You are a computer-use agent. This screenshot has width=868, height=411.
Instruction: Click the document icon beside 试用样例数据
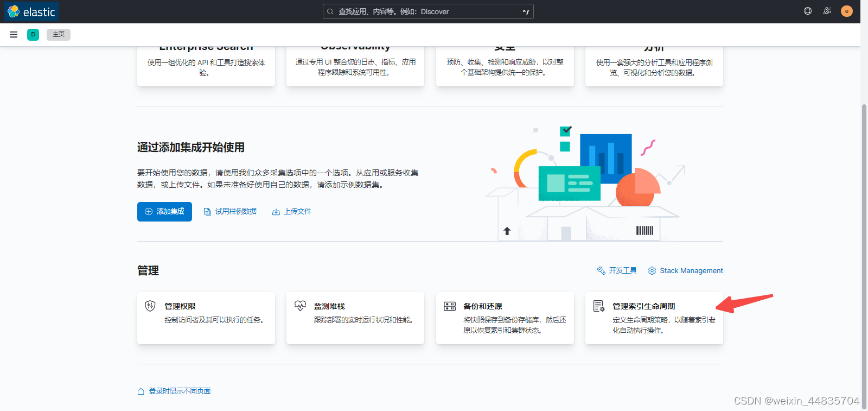[x=207, y=212]
